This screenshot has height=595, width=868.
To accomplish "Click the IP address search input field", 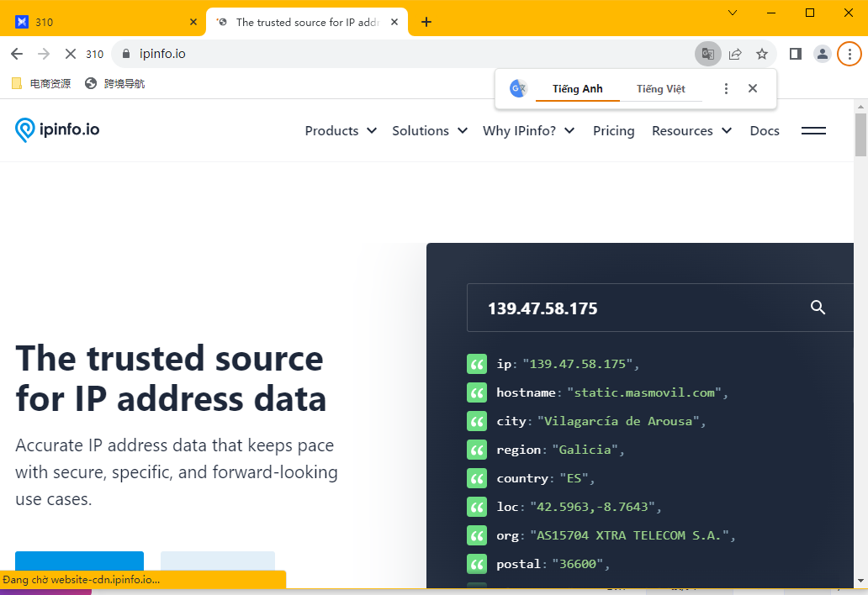I will (631, 308).
